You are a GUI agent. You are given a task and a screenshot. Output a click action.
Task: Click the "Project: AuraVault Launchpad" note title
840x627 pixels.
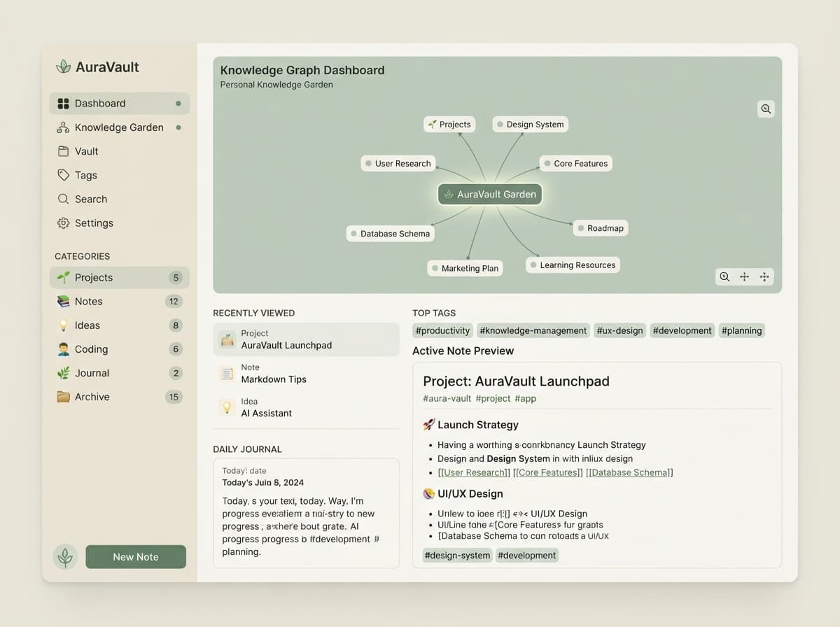[516, 381]
